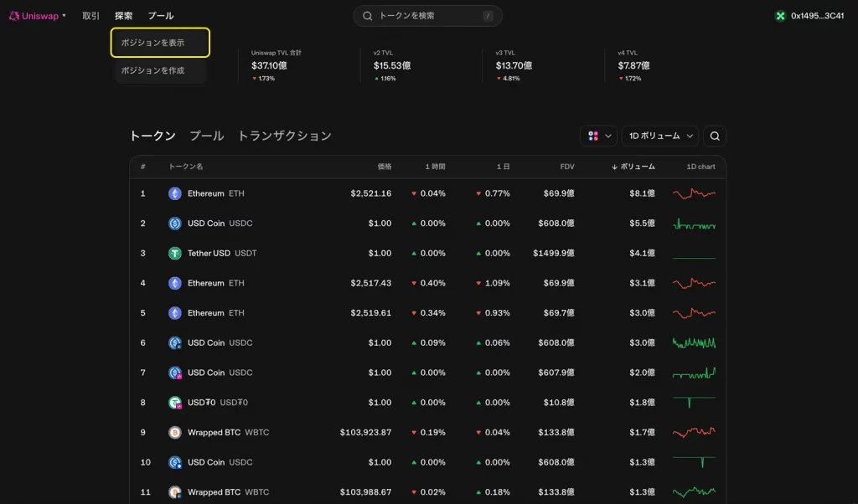Open row 9 Wrapped BTC sparkline chart
The image size is (858, 504).
[x=694, y=432]
